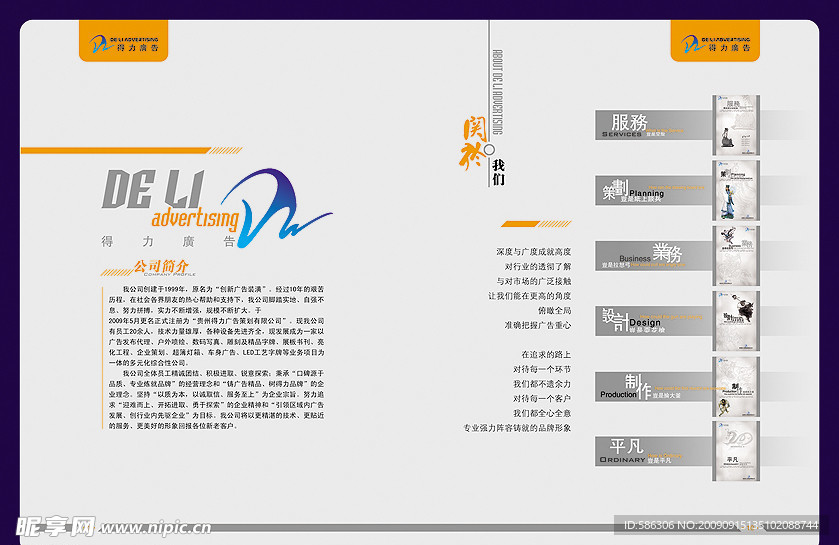839x545 pixels.
Task: Click the line 专业强力阵容铸就的品牌形象
Action: (517, 428)
